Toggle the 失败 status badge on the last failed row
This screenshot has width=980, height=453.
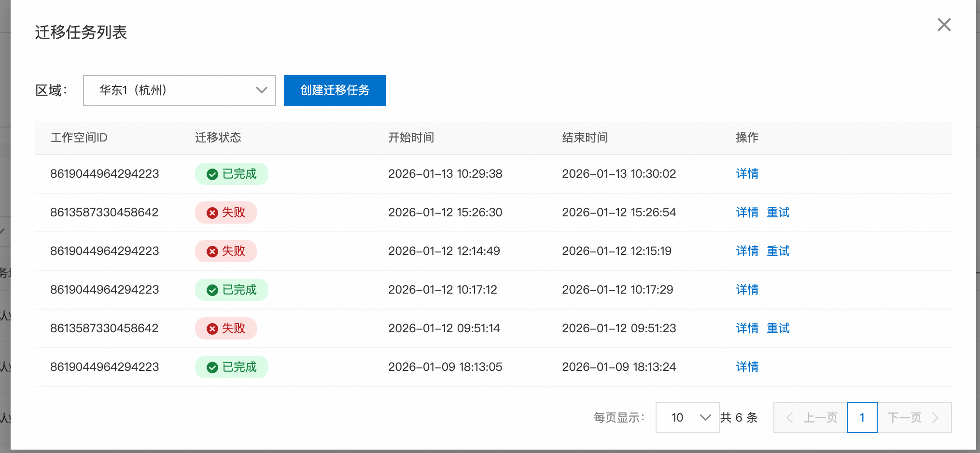pos(226,328)
